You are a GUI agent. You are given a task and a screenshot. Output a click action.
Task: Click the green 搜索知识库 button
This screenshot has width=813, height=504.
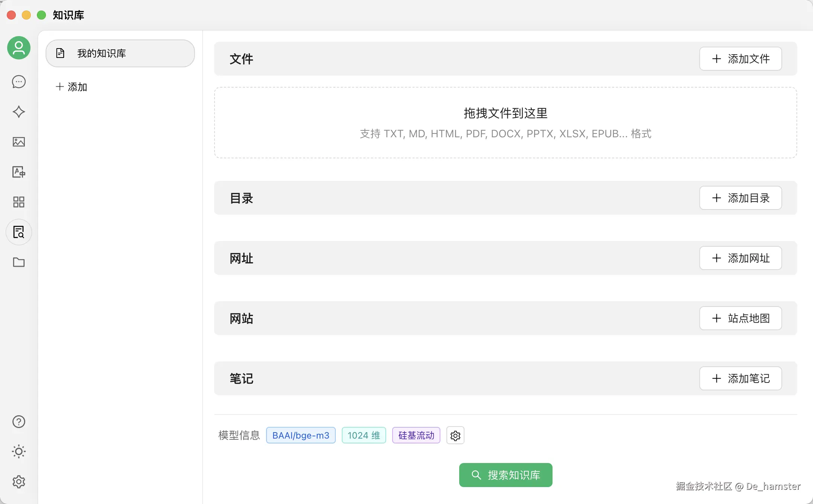(505, 475)
